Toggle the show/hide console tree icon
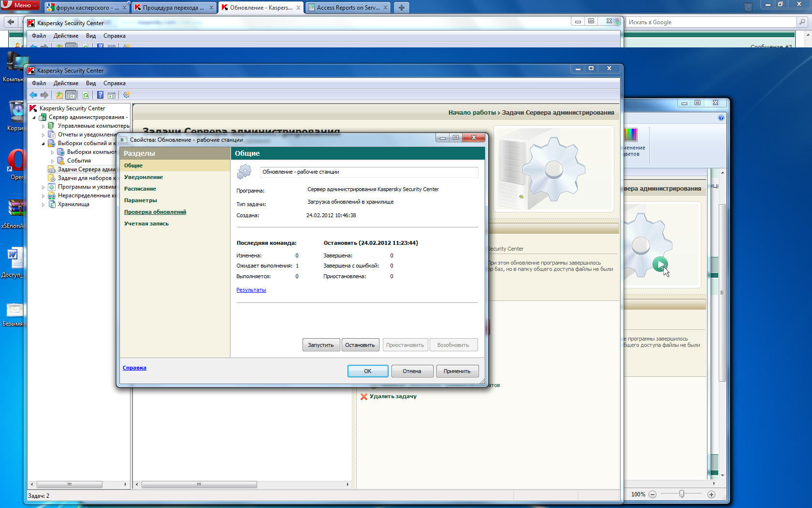Image resolution: width=812 pixels, height=508 pixels. click(x=71, y=95)
